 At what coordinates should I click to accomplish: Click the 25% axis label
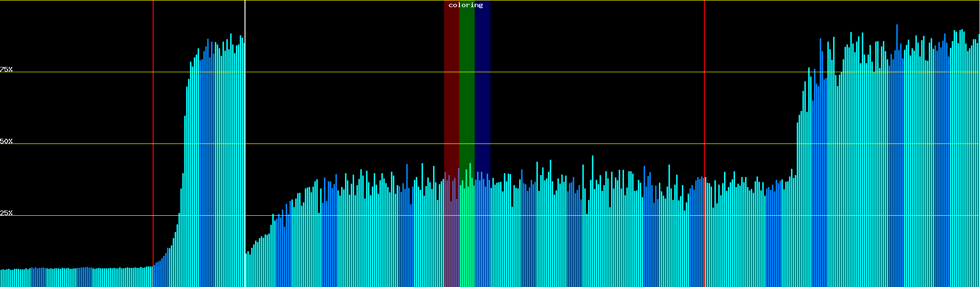point(6,213)
